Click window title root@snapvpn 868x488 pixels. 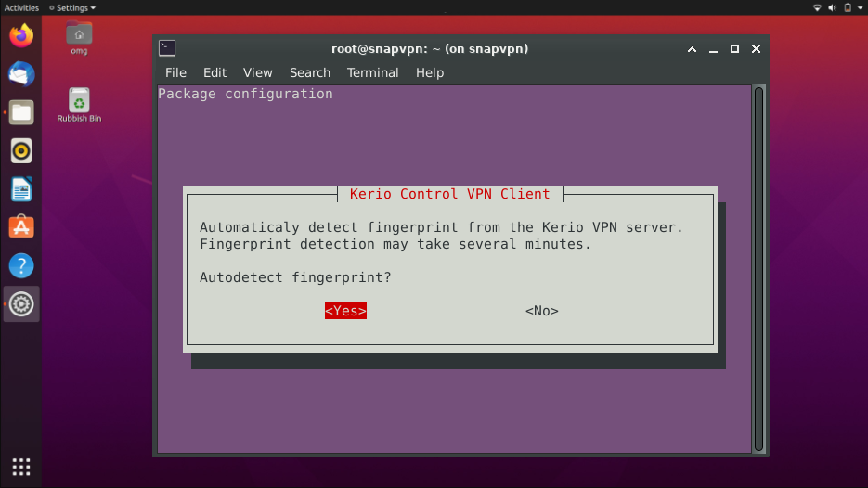click(430, 48)
